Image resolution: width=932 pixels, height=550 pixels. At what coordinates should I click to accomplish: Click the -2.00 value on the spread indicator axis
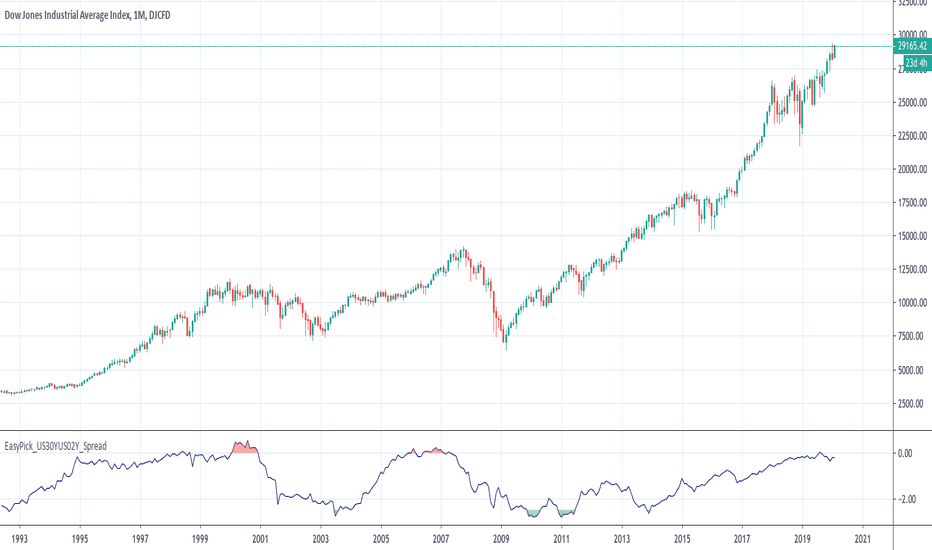906,499
